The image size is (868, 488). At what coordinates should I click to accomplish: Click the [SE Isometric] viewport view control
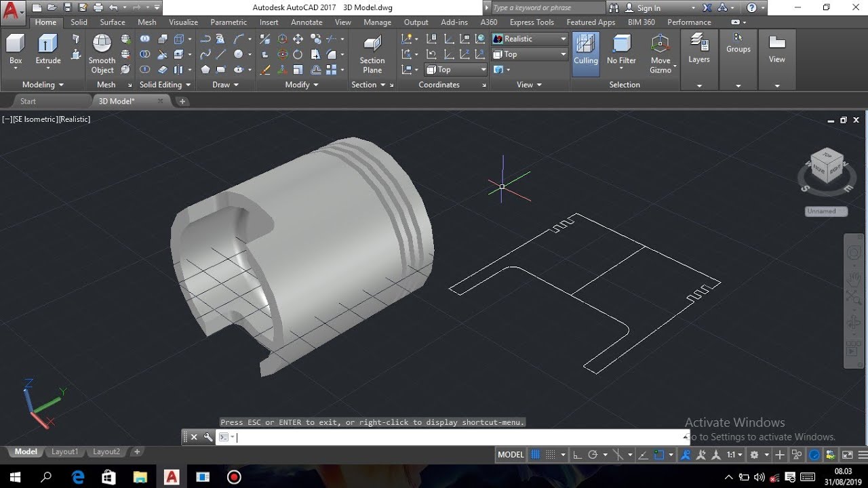35,119
